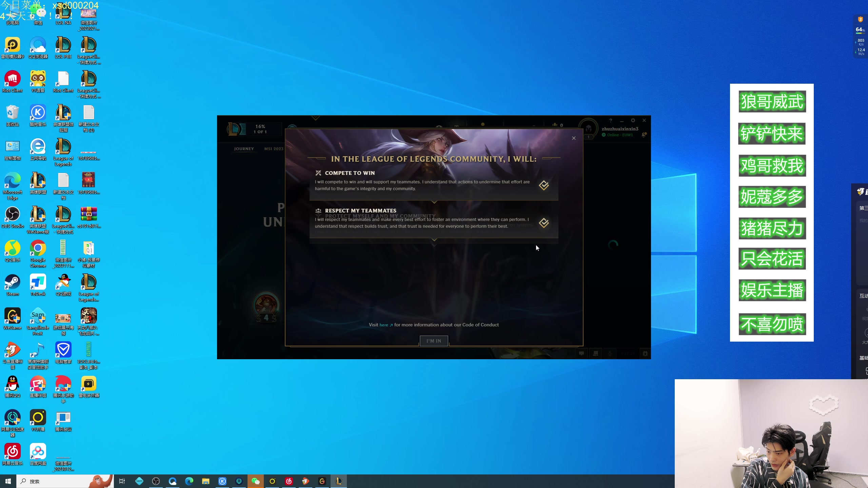Select the Google Chrome desktop icon

38,254
